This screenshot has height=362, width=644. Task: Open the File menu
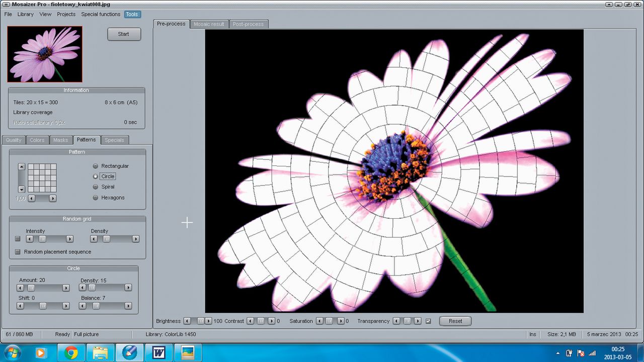point(8,14)
